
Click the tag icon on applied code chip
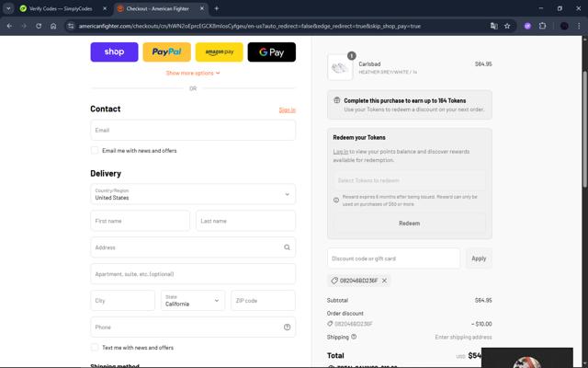[x=334, y=281]
